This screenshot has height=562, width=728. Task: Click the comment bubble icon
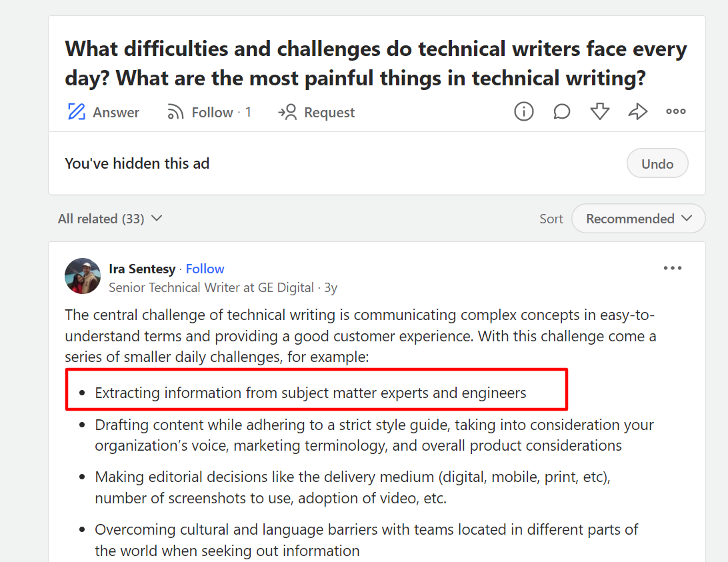pyautogui.click(x=562, y=111)
